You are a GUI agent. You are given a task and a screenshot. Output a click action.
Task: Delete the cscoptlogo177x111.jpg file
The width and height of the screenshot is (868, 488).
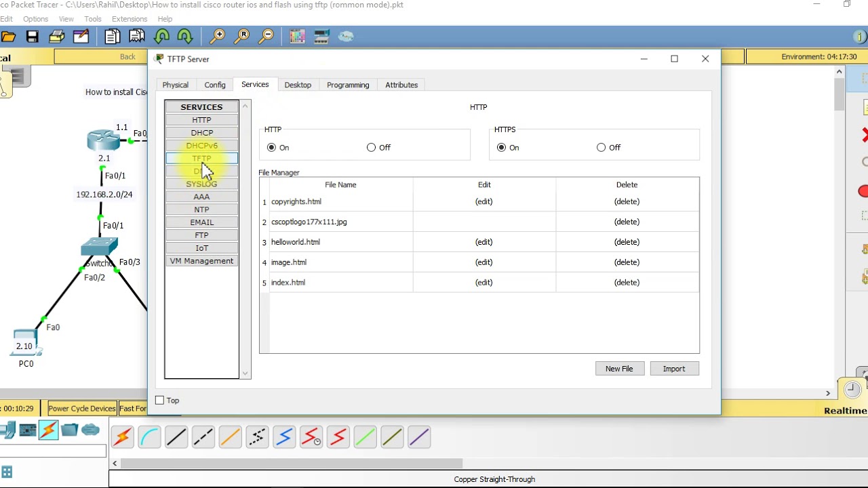[627, 222]
